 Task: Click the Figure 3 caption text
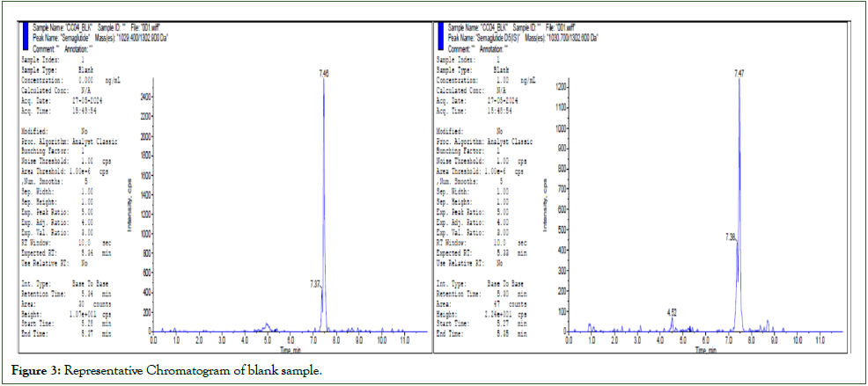(166, 371)
